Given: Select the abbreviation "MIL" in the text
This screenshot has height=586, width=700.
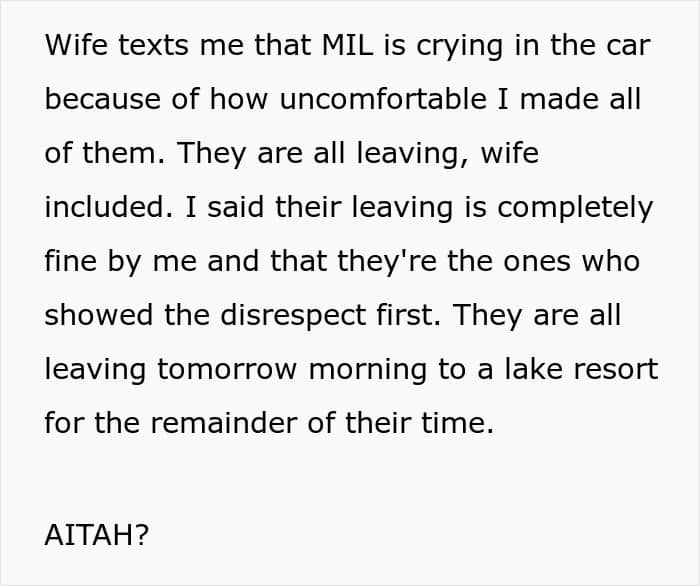Looking at the screenshot, I should click(x=347, y=45).
